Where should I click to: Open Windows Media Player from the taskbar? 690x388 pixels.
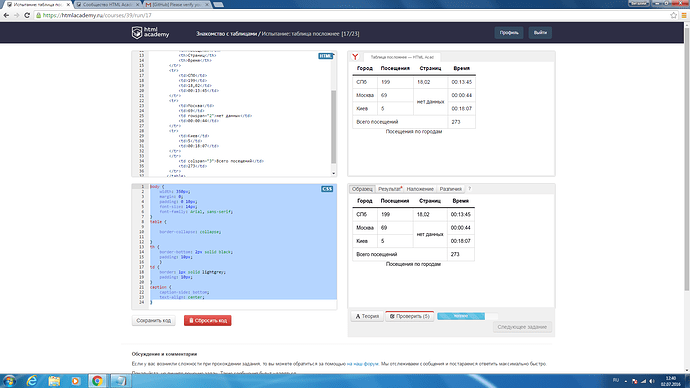(x=75, y=381)
